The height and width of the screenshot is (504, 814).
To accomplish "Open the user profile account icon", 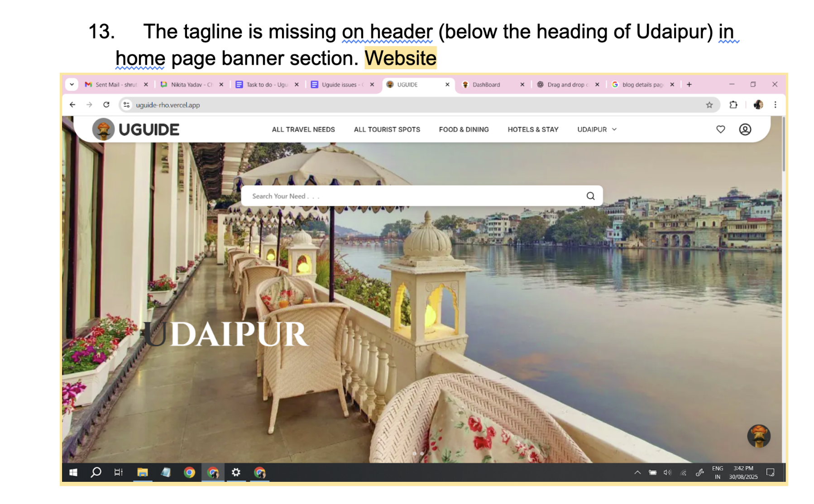I will coord(745,129).
